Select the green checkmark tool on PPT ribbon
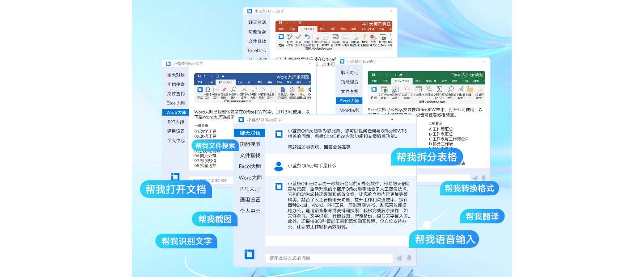Viewport: 644px width, 277px height. click(298, 37)
